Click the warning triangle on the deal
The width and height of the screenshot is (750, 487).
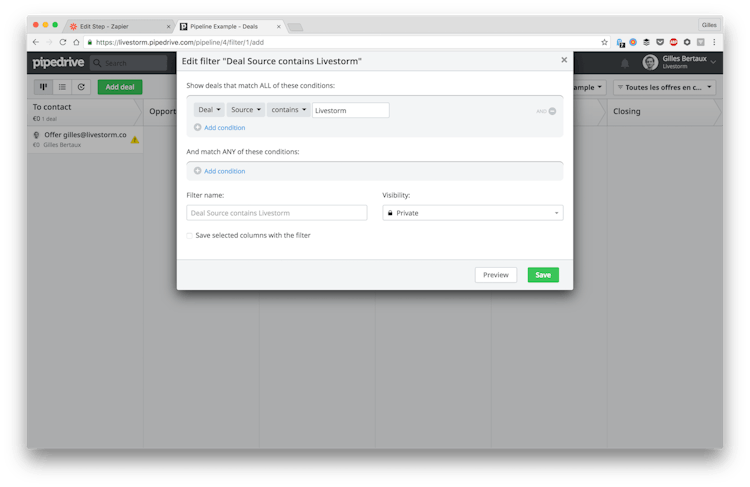[135, 140]
